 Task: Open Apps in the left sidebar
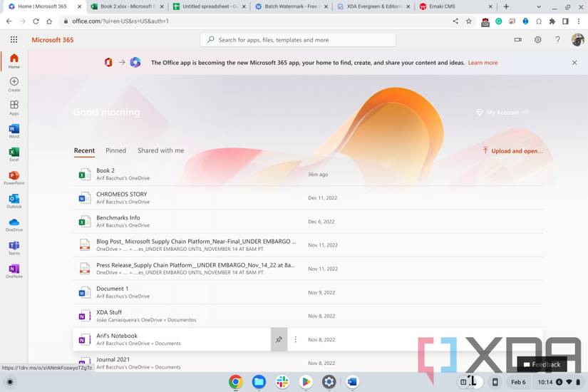coord(14,108)
